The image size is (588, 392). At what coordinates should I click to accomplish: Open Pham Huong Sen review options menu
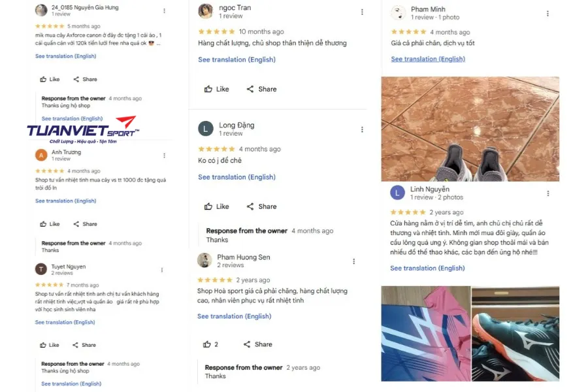(353, 261)
